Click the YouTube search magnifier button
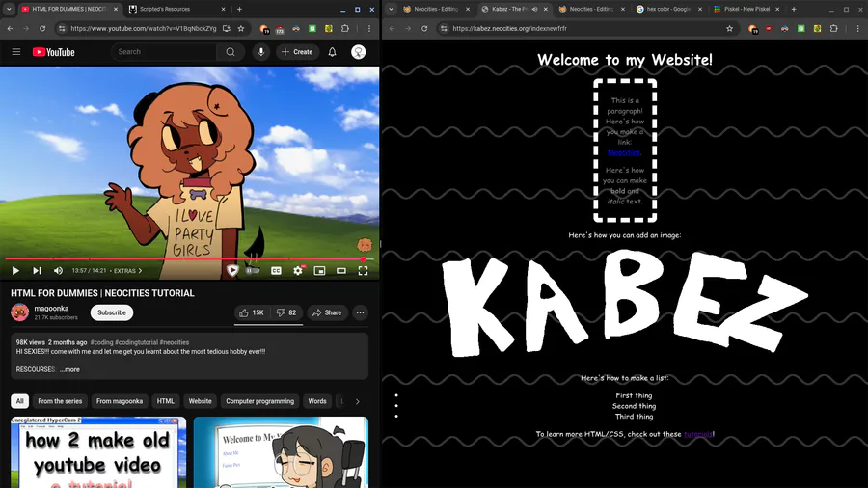This screenshot has width=868, height=488. point(231,52)
